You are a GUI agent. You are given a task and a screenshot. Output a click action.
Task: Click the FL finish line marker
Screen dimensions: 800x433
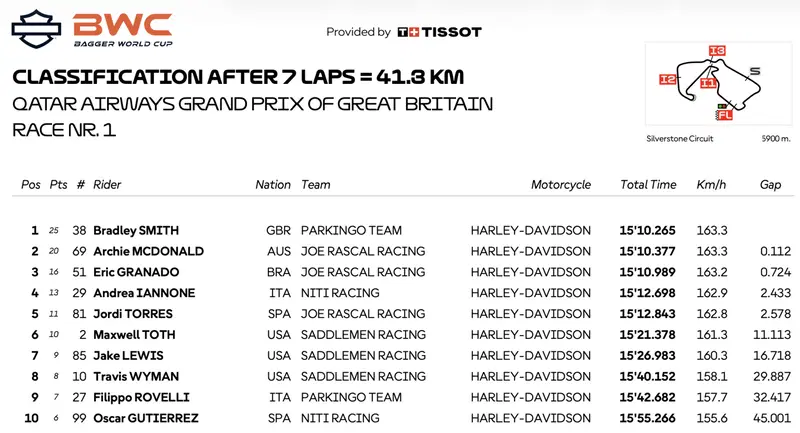(x=724, y=115)
